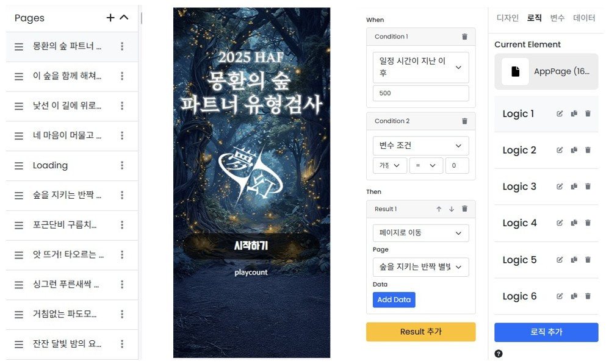The width and height of the screenshot is (609, 364).
Task: Move Result 1 up with arrow
Action: (439, 209)
